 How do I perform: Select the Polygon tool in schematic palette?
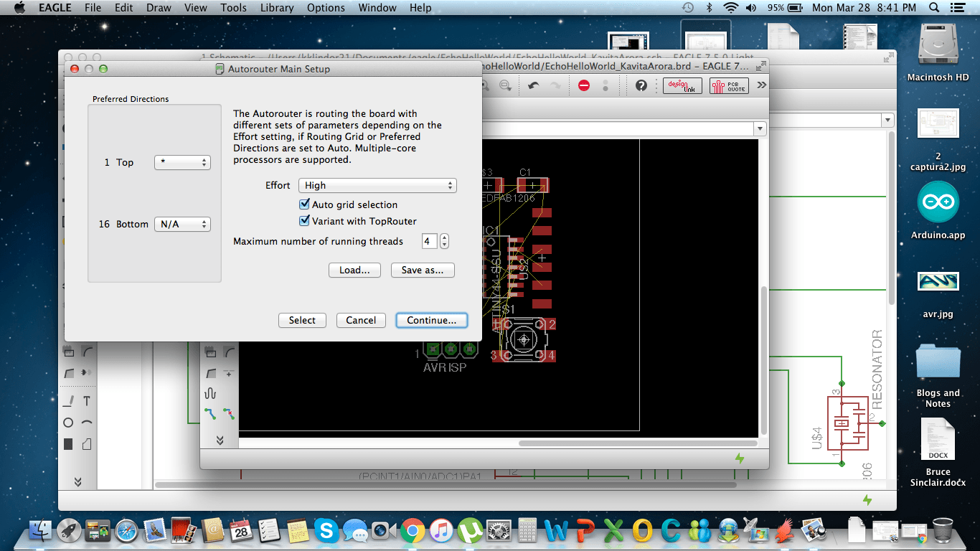(87, 444)
